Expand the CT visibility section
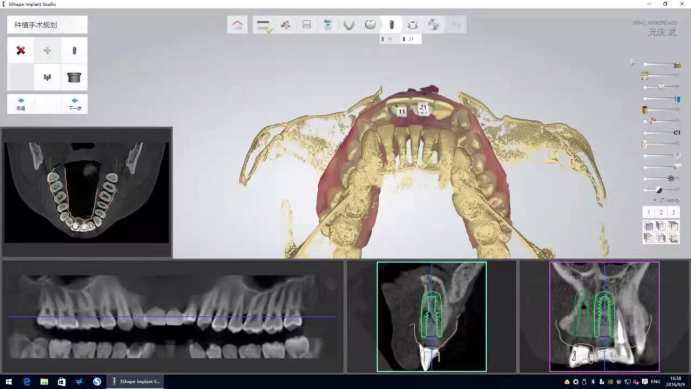This screenshot has height=389, width=692. point(667,200)
